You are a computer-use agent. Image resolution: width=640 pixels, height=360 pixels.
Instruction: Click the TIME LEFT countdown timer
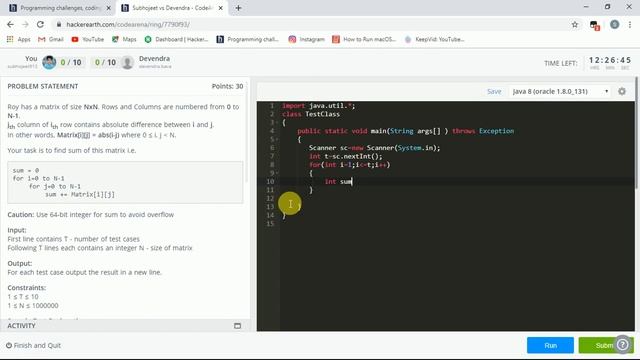pos(610,60)
